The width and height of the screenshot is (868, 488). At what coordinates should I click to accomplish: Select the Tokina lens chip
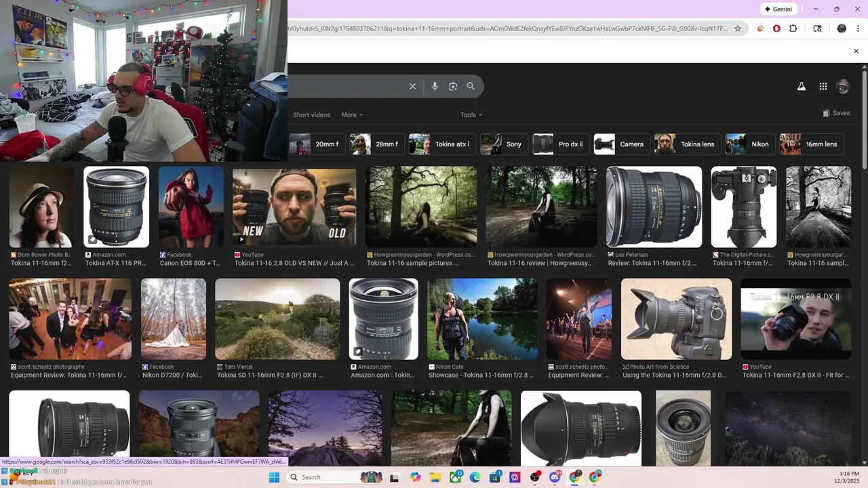[x=687, y=144]
